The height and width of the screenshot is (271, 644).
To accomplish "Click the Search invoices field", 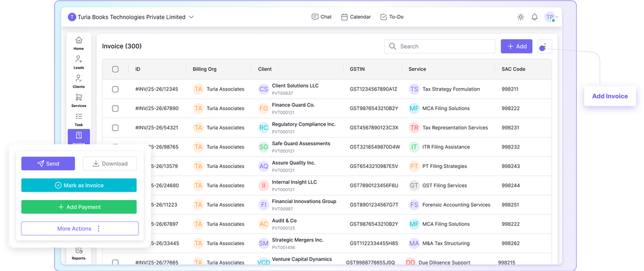I will (440, 47).
